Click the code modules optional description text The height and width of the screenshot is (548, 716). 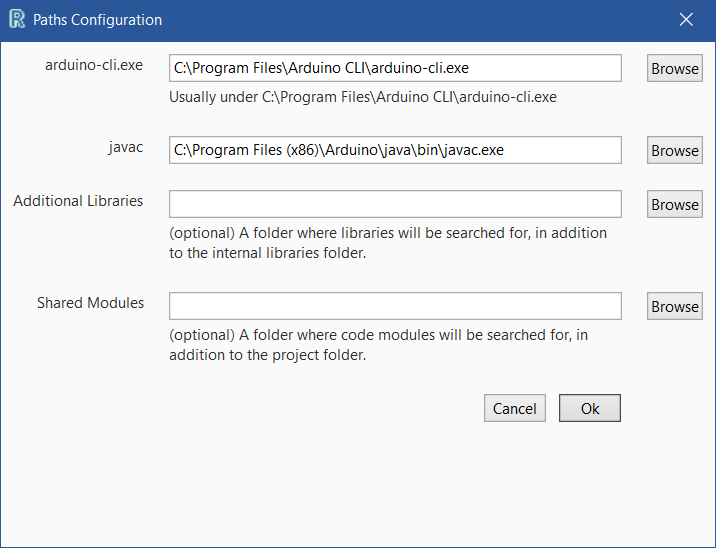point(378,345)
